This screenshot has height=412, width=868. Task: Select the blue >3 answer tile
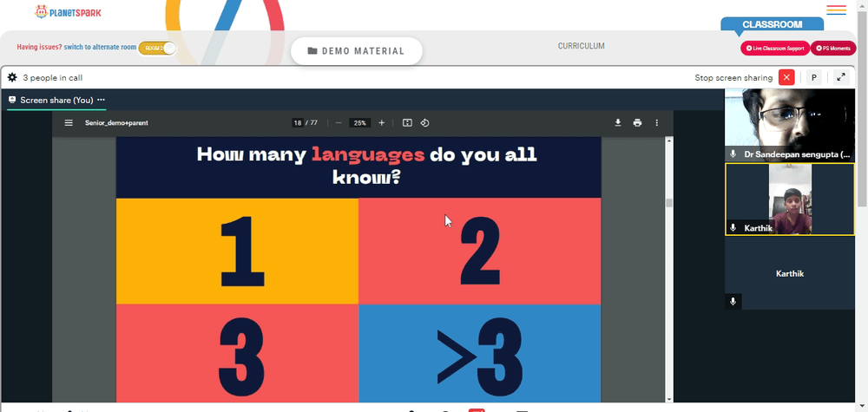click(x=480, y=353)
